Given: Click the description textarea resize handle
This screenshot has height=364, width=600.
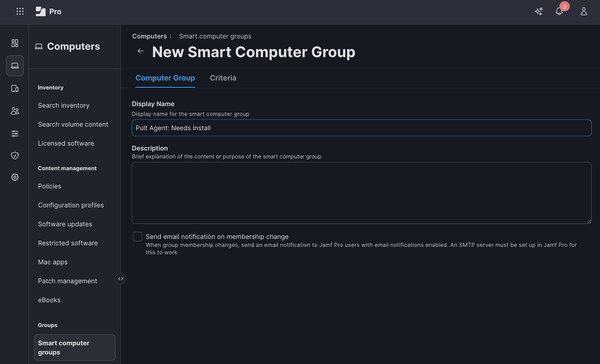Looking at the screenshot, I should pyautogui.click(x=589, y=221).
